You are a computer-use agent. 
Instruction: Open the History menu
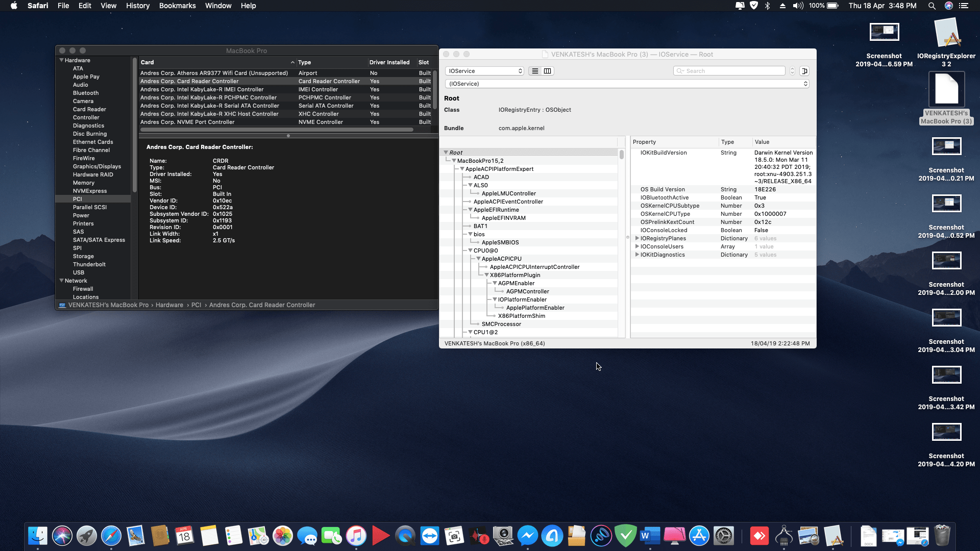(x=137, y=6)
